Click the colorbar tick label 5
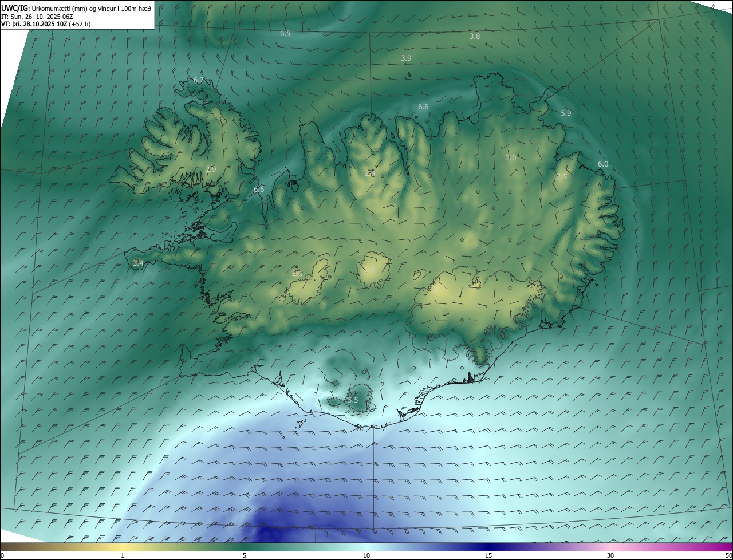This screenshot has width=733, height=560. pyautogui.click(x=245, y=555)
